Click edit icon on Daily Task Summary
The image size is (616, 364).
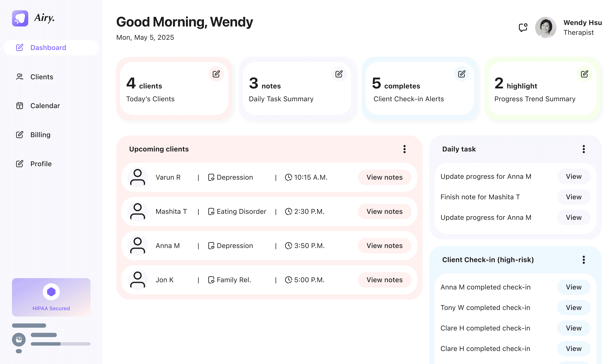pos(339,74)
